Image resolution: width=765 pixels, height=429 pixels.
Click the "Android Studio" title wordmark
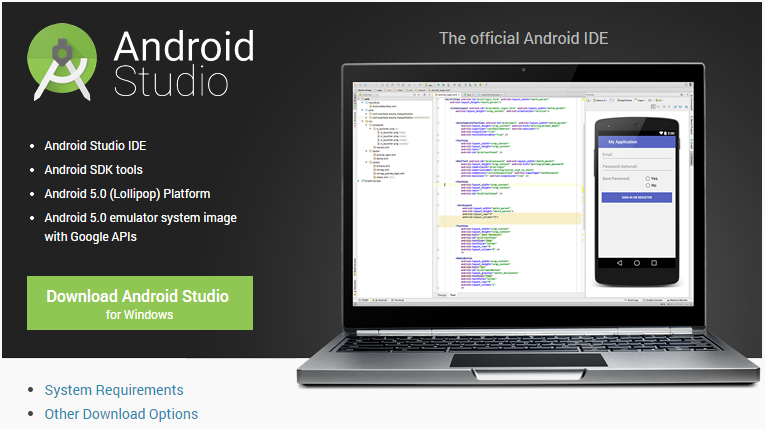point(184,63)
